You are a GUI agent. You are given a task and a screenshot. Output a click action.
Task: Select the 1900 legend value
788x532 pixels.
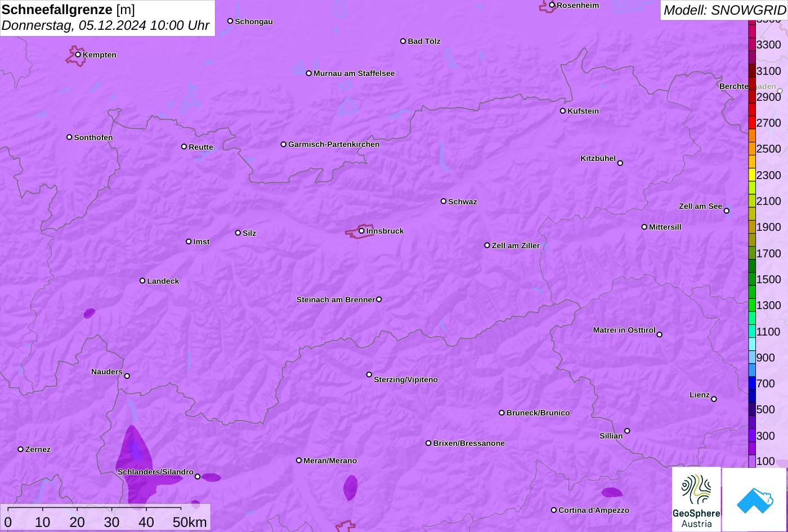click(769, 227)
